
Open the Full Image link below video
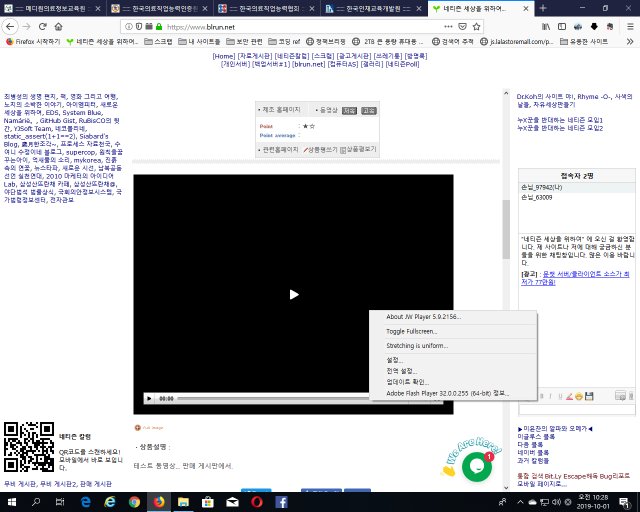point(149,428)
